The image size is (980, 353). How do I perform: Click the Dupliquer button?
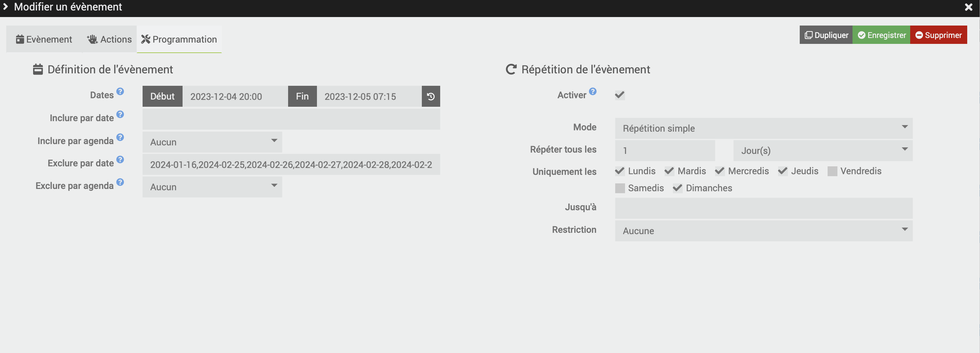click(x=826, y=35)
